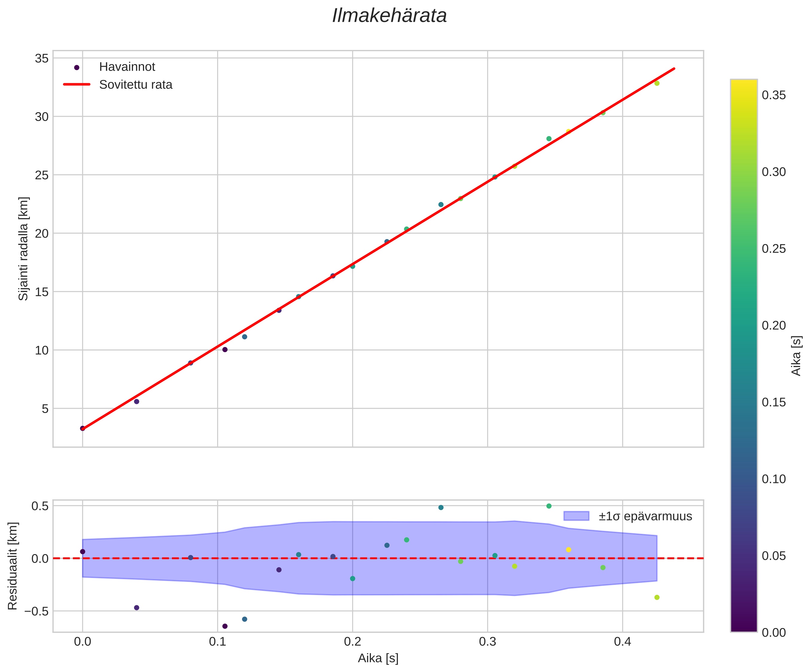The image size is (810, 672).
Task: Click the colorbar label Aika [s]
Action: [x=796, y=356]
